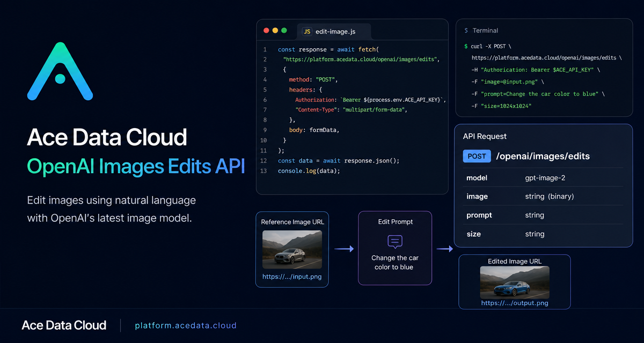
Task: Click the chat bubble icon in Edit Prompt
Action: [x=394, y=242]
